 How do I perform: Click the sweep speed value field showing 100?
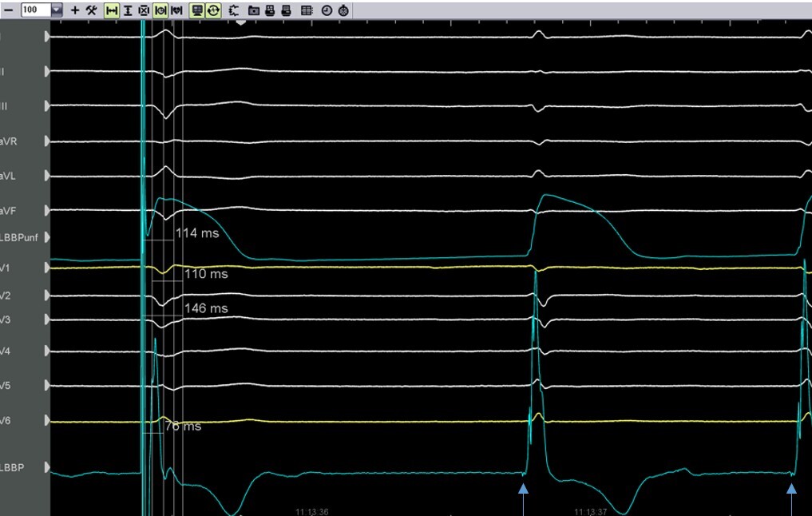36,10
